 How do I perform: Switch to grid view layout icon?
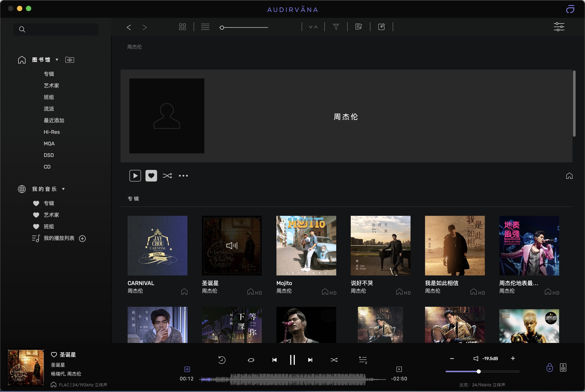(x=182, y=27)
